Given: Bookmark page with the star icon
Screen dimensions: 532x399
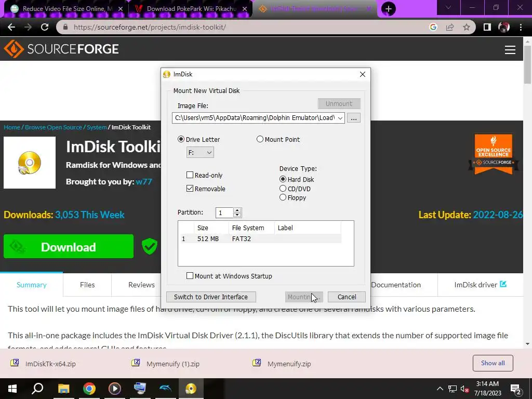Looking at the screenshot, I should coord(467,27).
